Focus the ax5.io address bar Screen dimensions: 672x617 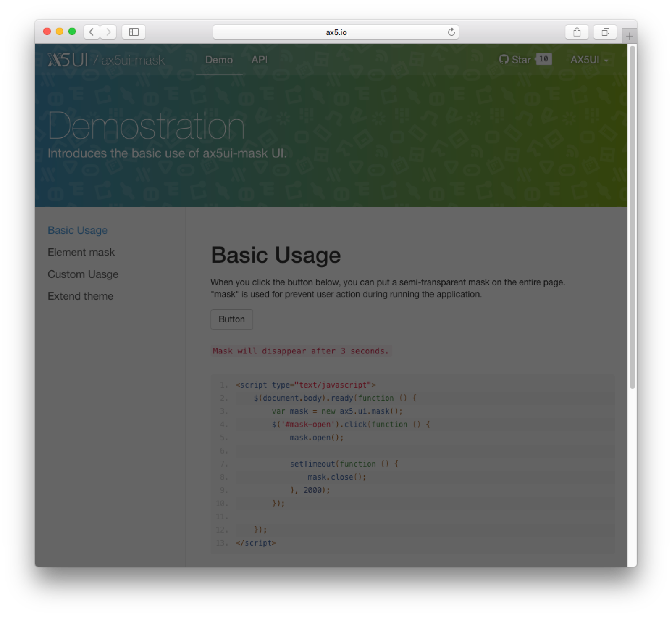336,32
